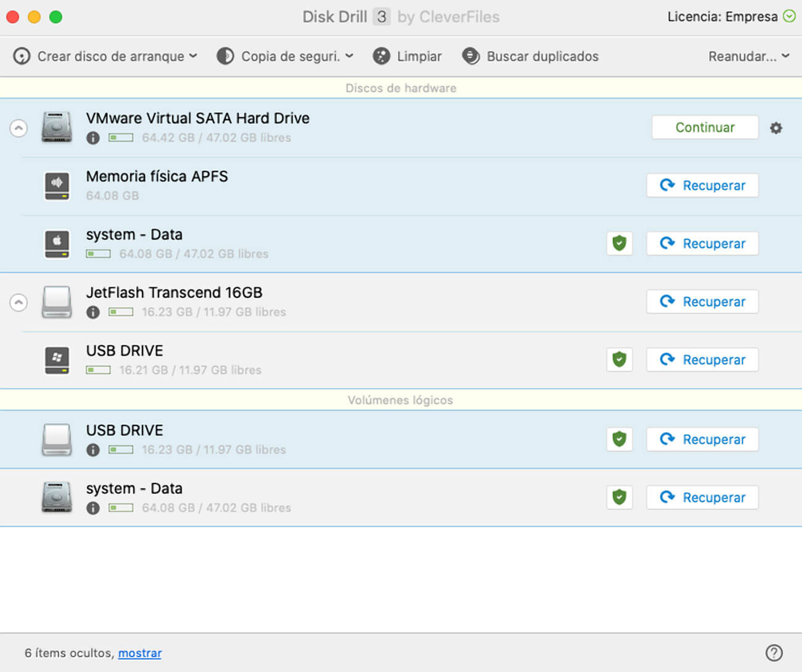Click Continuar for VMware Virtual SATA drive
This screenshot has height=672, width=802.
tap(705, 127)
